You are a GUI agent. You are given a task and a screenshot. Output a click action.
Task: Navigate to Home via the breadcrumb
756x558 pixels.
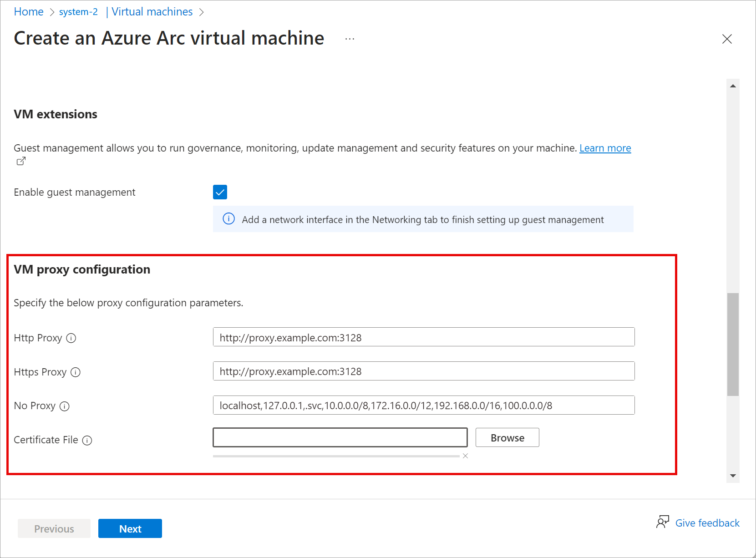pos(28,11)
